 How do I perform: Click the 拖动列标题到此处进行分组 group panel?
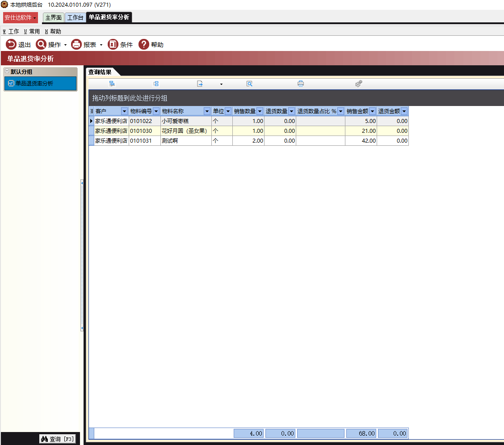click(x=296, y=98)
